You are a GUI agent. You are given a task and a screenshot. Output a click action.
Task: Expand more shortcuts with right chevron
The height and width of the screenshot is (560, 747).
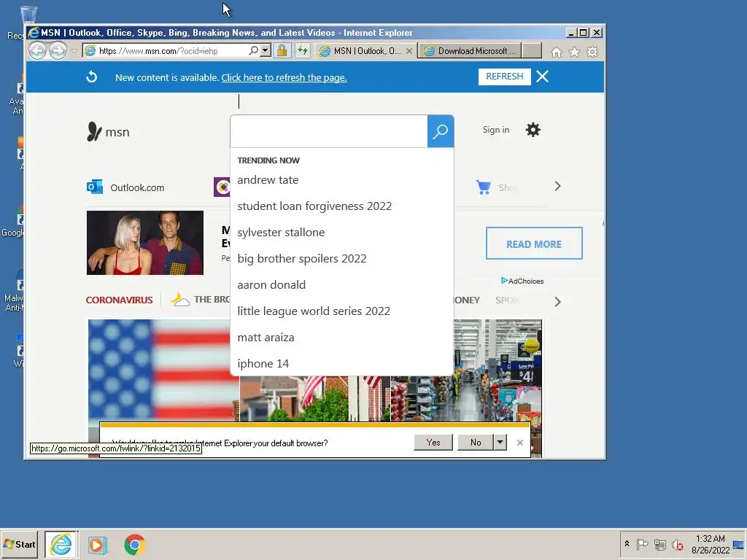tap(557, 186)
